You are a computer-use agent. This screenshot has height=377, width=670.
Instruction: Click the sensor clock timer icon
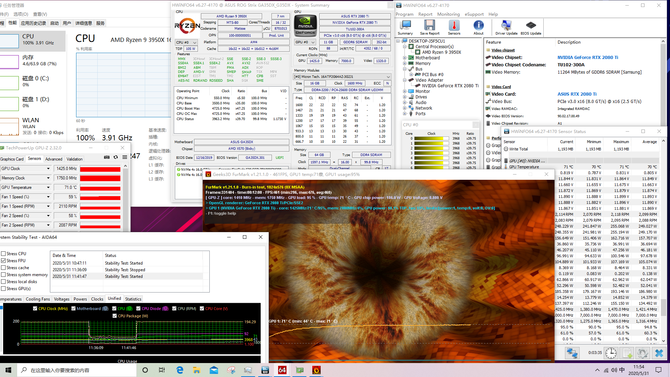point(611,353)
